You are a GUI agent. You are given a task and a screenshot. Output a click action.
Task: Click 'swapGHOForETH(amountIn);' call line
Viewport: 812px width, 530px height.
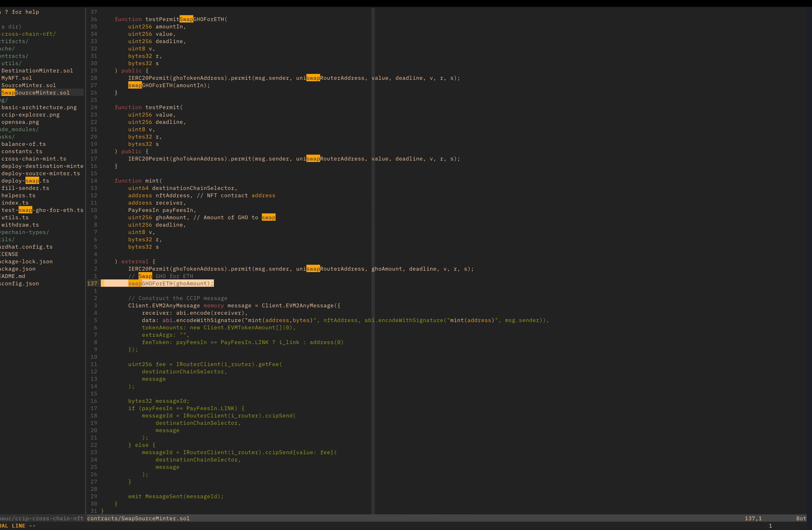coord(169,85)
